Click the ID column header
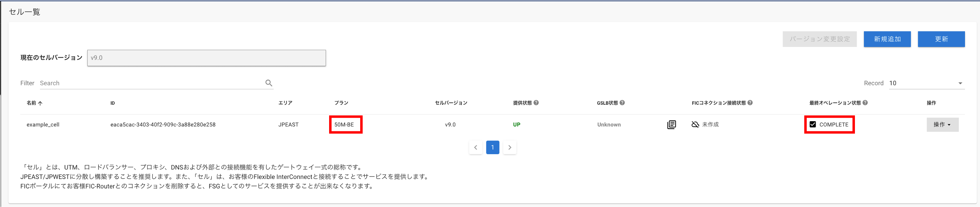This screenshot has height=207, width=980. pos(112,103)
